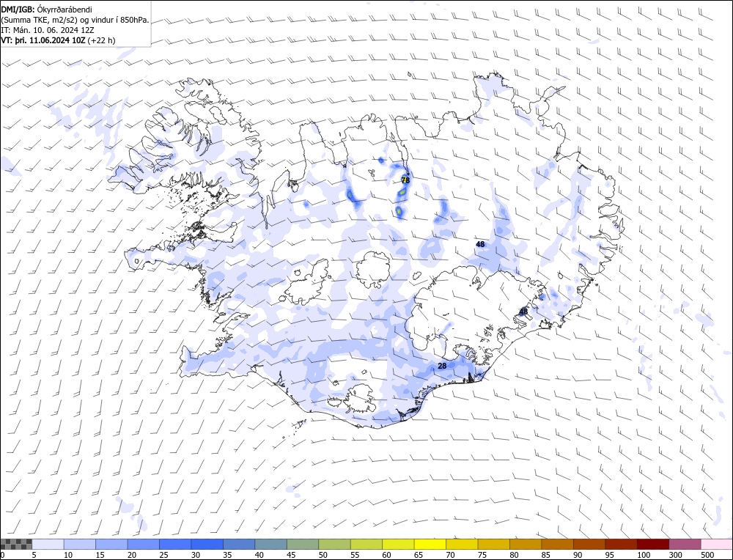The width and height of the screenshot is (733, 560).
Task: Click the 28 value near the south coast
Action: pyautogui.click(x=442, y=366)
